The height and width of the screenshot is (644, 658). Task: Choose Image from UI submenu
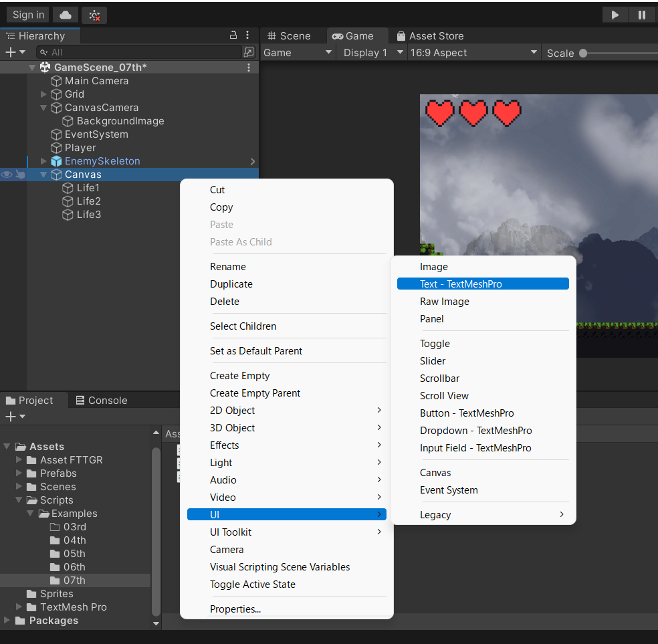pos(434,267)
